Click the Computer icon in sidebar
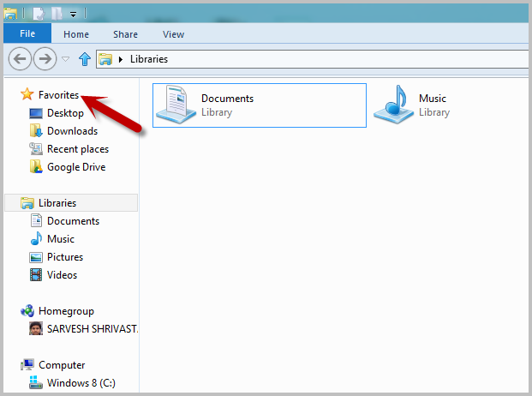 pyautogui.click(x=27, y=365)
